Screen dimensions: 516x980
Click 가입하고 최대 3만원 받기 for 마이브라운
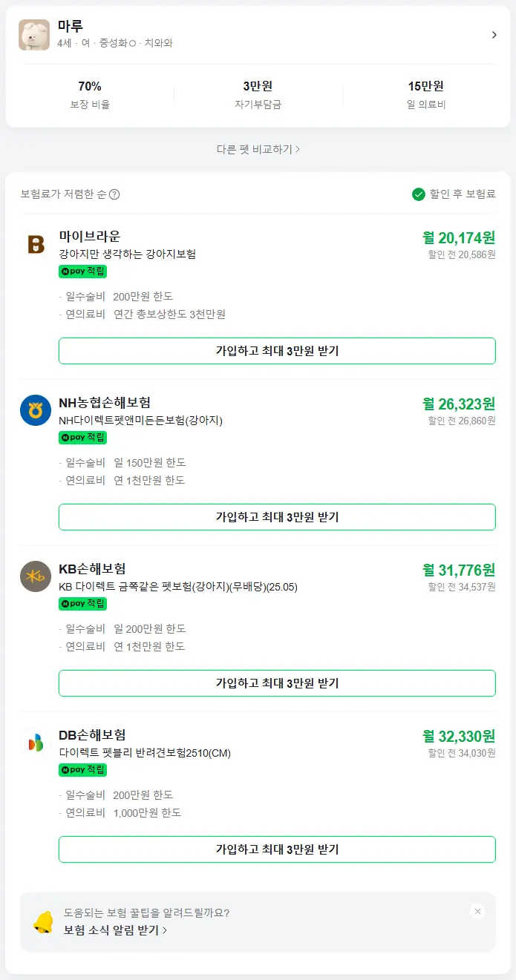pos(277,351)
